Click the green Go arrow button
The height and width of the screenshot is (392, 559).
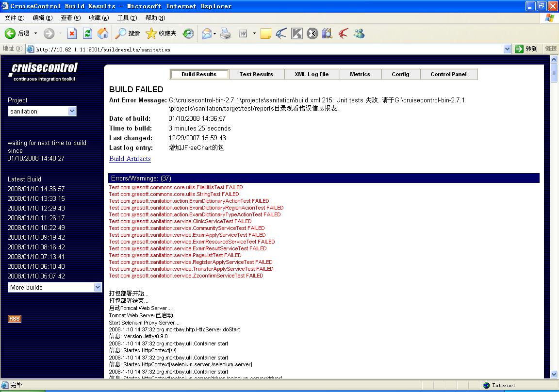519,49
